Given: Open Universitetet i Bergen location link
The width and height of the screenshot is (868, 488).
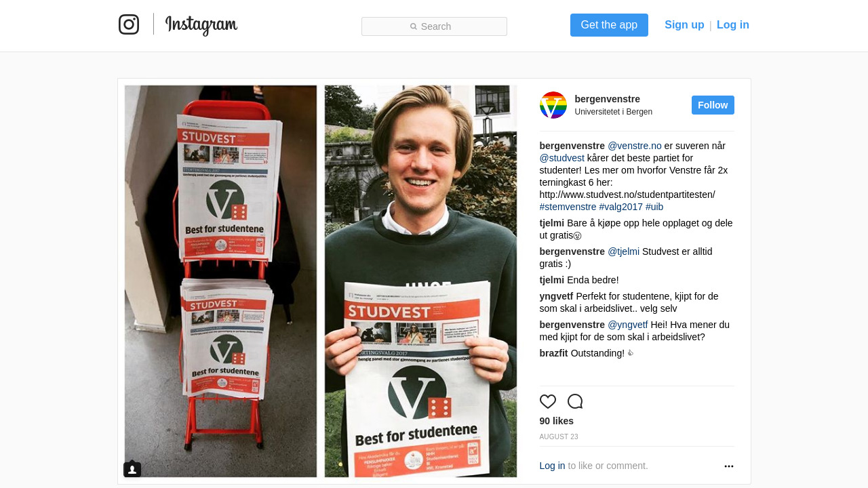Looking at the screenshot, I should (614, 112).
